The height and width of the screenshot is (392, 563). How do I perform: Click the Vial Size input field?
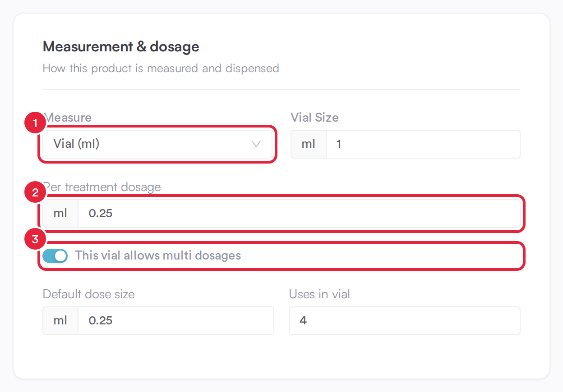click(423, 144)
